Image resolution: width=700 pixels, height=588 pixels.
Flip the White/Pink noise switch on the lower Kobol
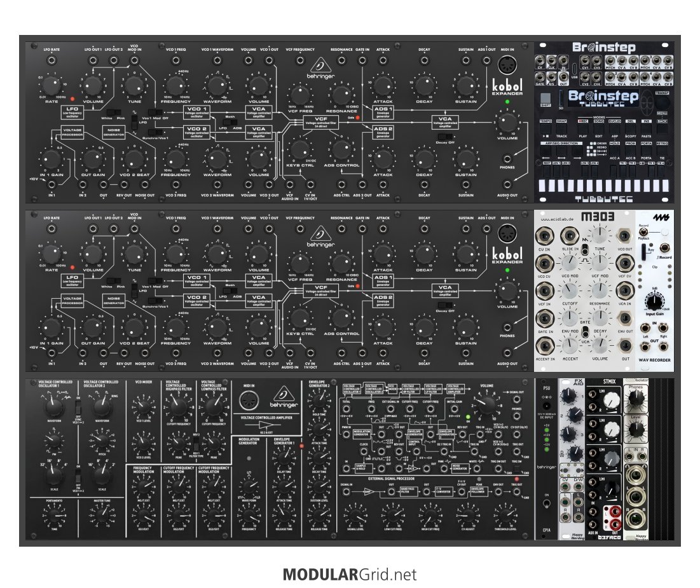point(114,280)
